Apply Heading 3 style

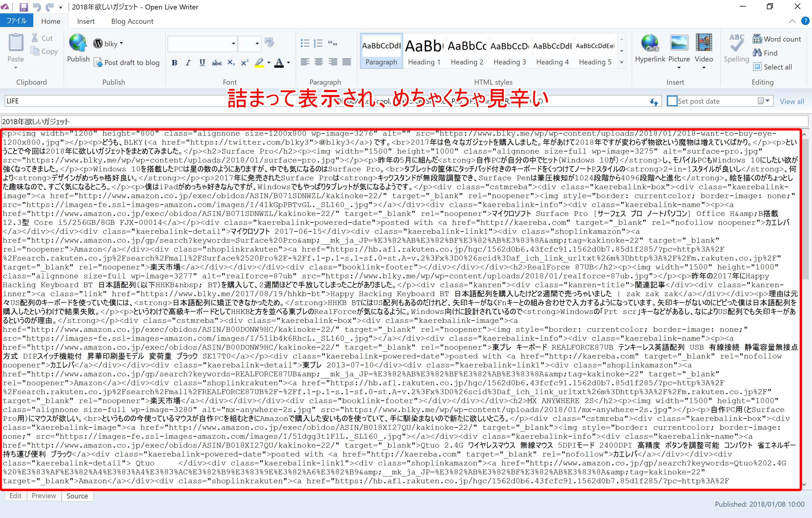tap(510, 51)
